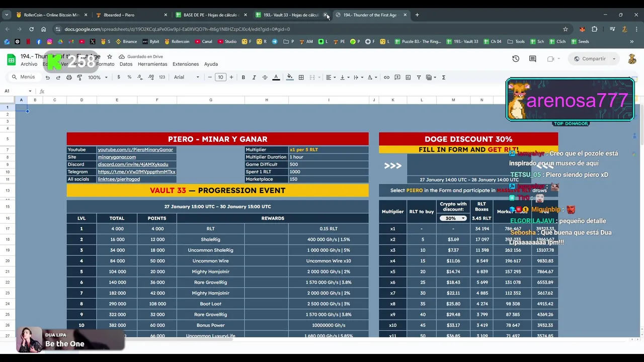This screenshot has width=644, height=362.
Task: Toggle strikethrough formatting
Action: pos(265,77)
